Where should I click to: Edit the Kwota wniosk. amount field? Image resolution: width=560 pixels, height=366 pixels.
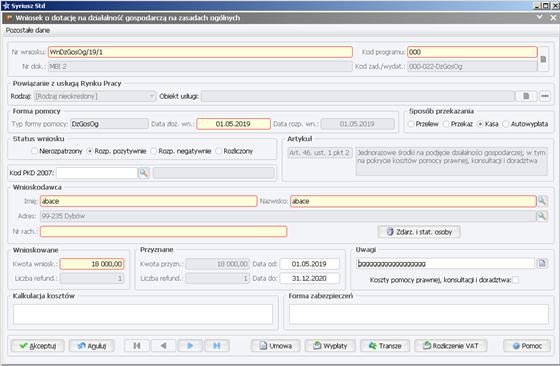pos(92,264)
